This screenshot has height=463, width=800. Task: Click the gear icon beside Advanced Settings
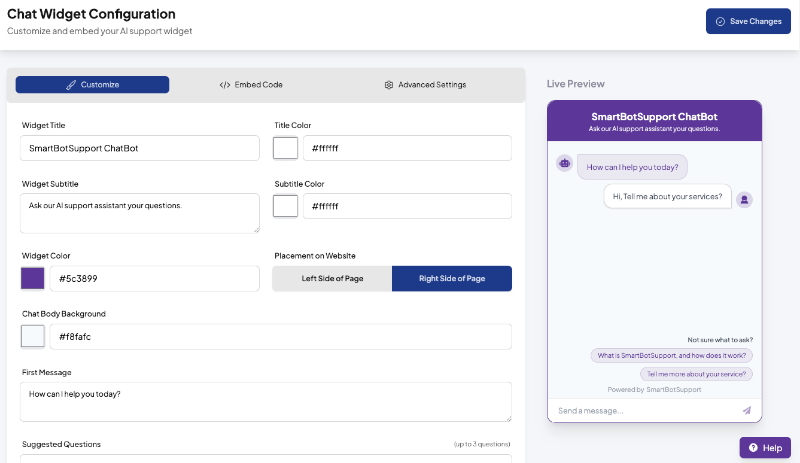(389, 85)
